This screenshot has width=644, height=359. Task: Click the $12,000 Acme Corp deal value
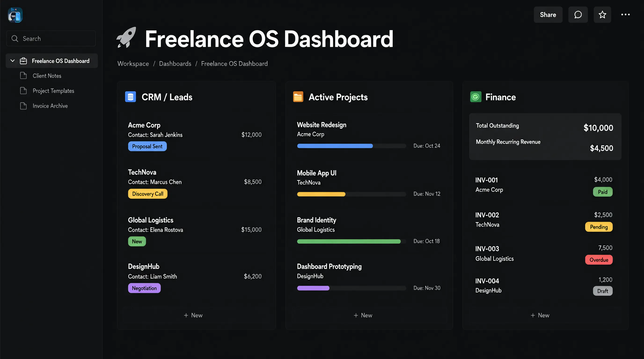pos(252,135)
